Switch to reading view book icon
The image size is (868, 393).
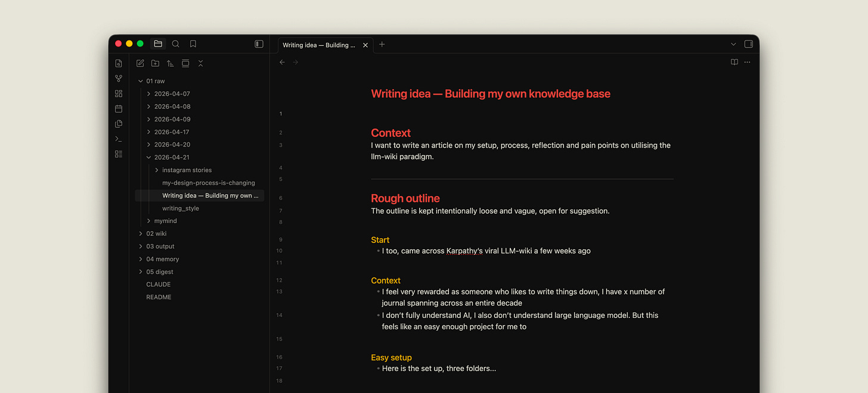point(734,62)
